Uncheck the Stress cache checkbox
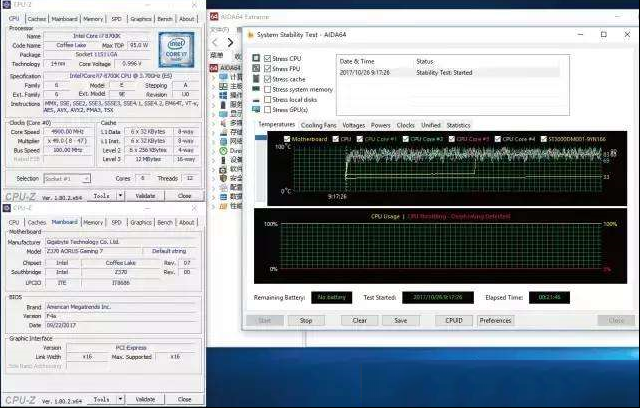640x408 pixels. click(268, 79)
